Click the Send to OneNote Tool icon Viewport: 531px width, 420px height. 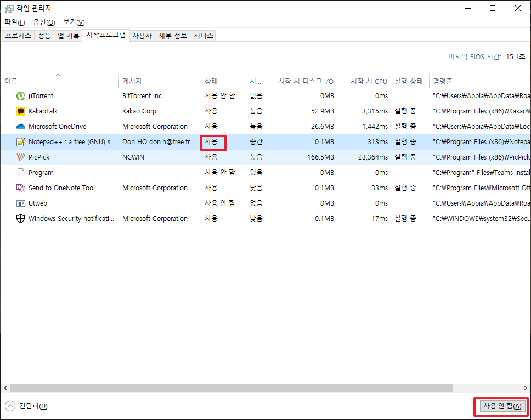tap(21, 188)
